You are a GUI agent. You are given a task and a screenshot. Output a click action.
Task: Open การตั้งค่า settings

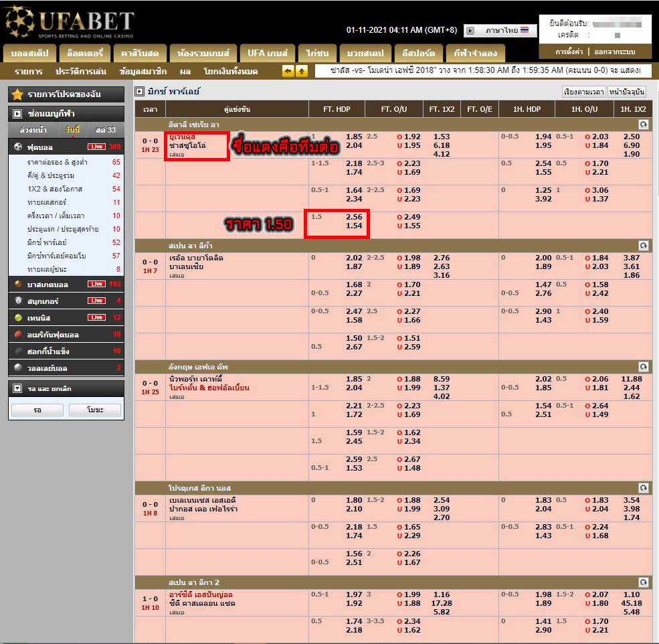coord(569,52)
